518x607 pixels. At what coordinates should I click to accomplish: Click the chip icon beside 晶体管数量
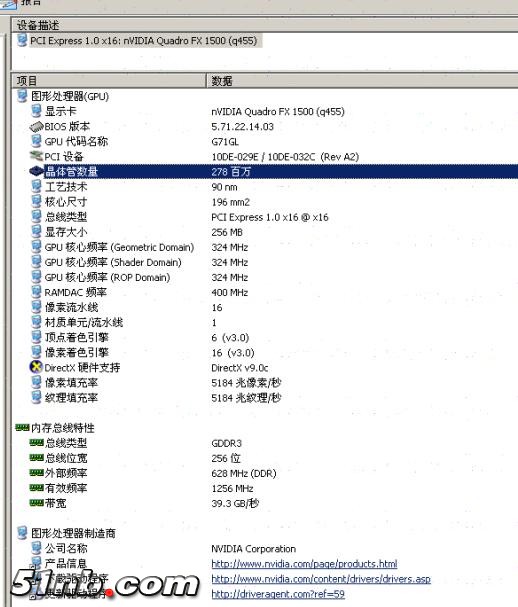tap(36, 171)
